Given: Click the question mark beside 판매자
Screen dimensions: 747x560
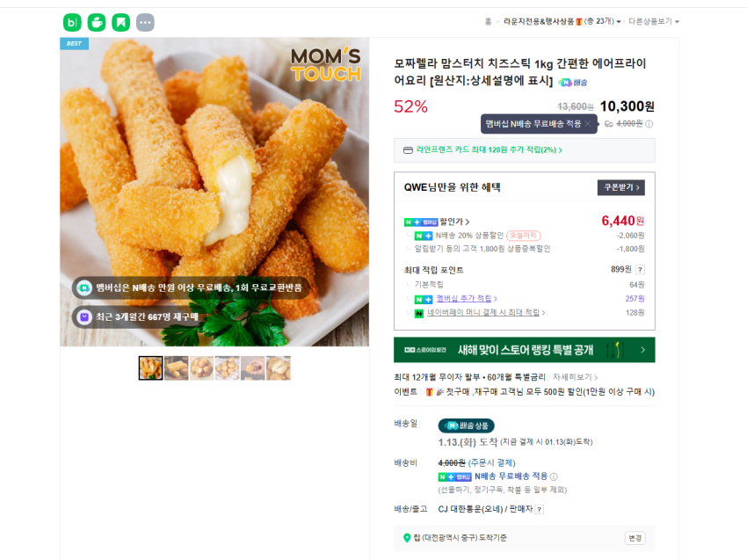Looking at the screenshot, I should pos(539,510).
